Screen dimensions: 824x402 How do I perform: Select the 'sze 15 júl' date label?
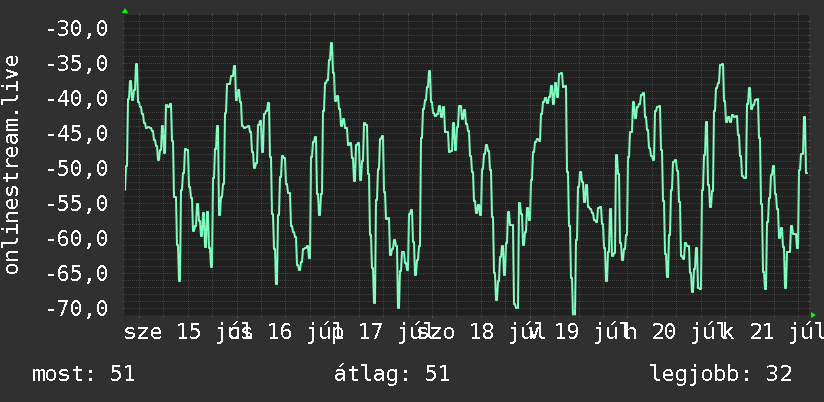182,333
